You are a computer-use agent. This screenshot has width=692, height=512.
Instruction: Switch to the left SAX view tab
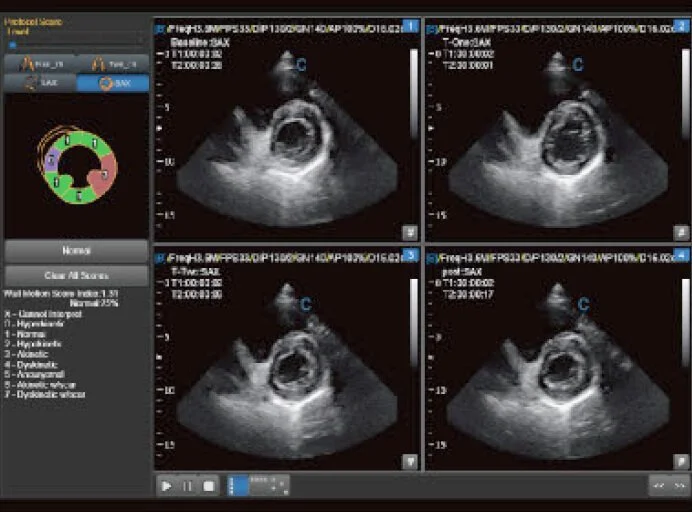[x=40, y=83]
